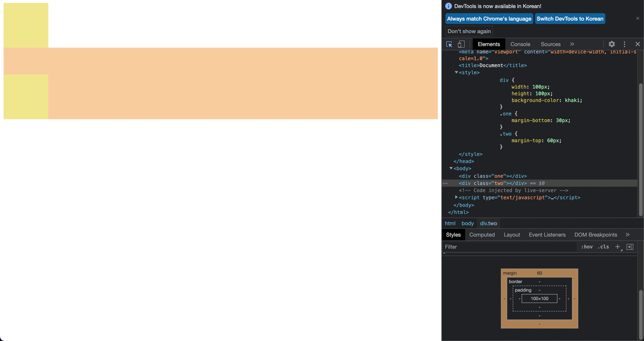Image resolution: width=644 pixels, height=341 pixels.
Task: Click the styles Filter input field
Action: pos(510,247)
